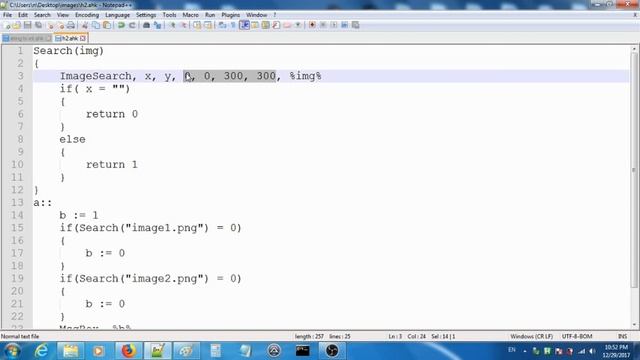The image size is (640, 360).
Task: Print the document using the Print icon
Action: click(71, 25)
